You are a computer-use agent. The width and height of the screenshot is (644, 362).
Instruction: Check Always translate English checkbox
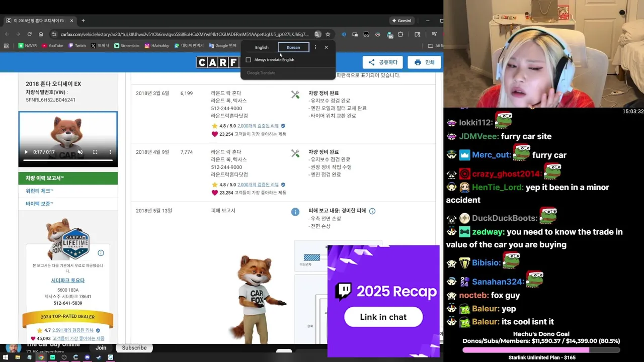coord(248,60)
